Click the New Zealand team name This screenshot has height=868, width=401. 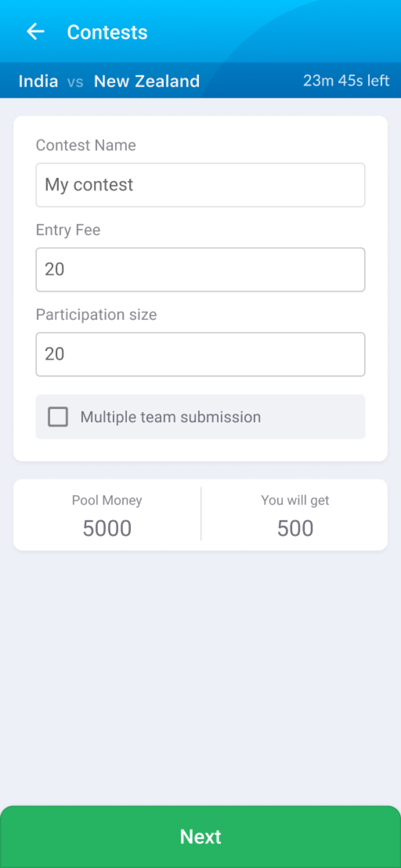coord(147,81)
